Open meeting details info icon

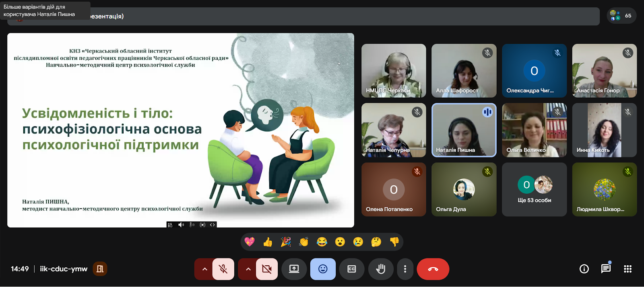pyautogui.click(x=584, y=269)
